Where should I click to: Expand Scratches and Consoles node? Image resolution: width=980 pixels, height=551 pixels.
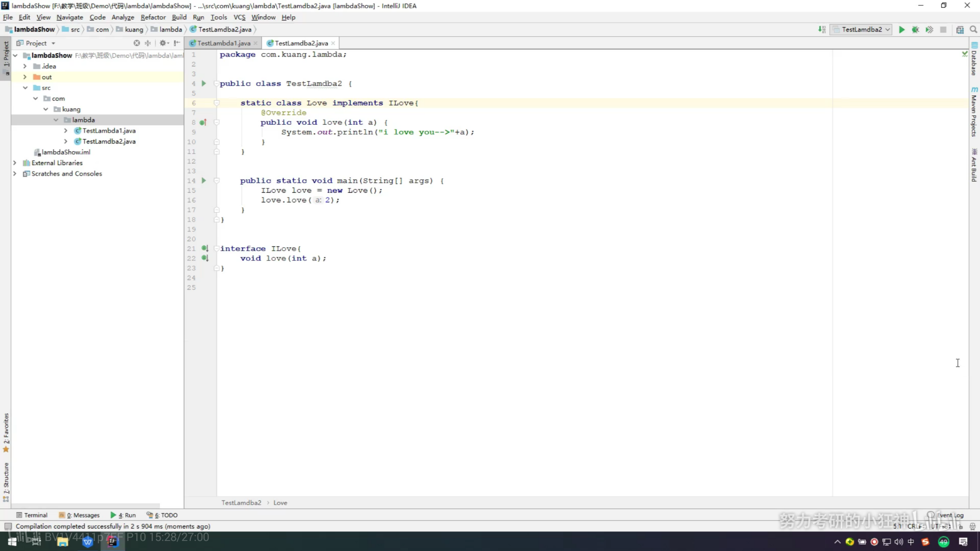[x=15, y=174]
